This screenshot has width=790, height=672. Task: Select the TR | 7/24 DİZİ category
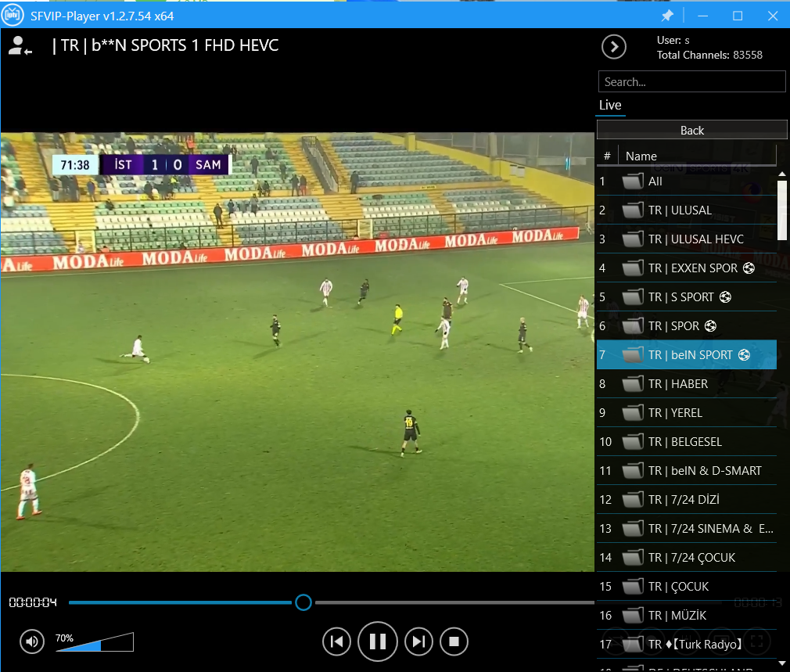pyautogui.click(x=686, y=500)
